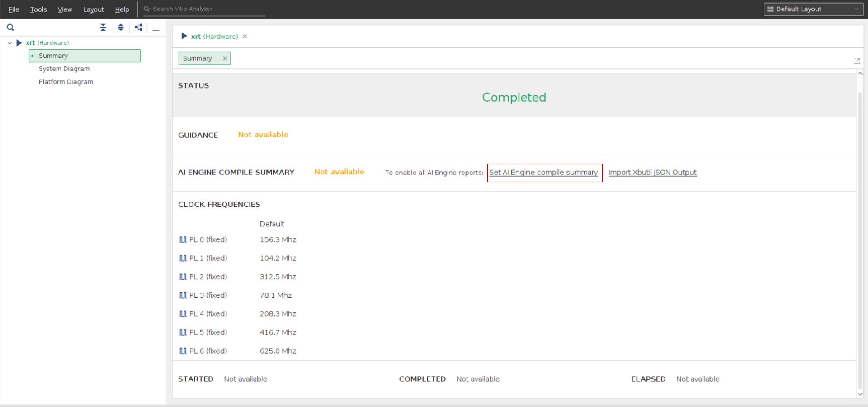Image resolution: width=868 pixels, height=407 pixels.
Task: Click the 625.0 Mhz value
Action: coord(278,351)
